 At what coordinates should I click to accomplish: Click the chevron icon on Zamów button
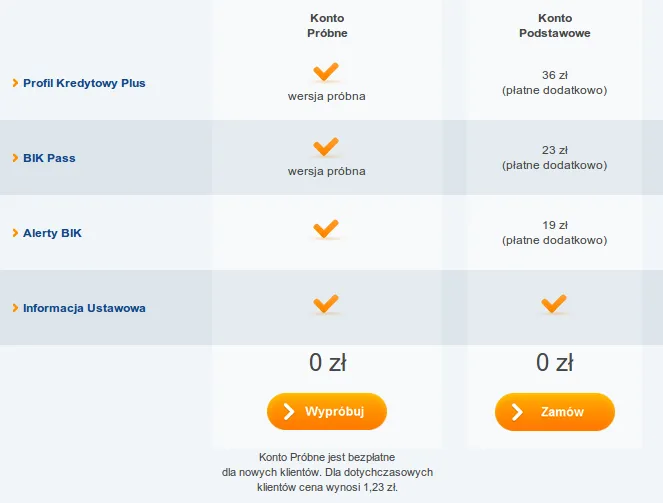coord(516,412)
